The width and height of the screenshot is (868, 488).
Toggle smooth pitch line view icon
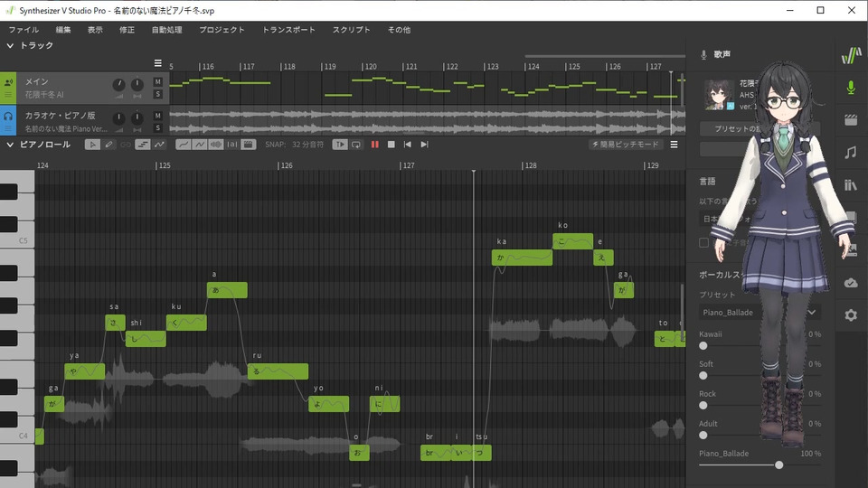click(x=183, y=145)
